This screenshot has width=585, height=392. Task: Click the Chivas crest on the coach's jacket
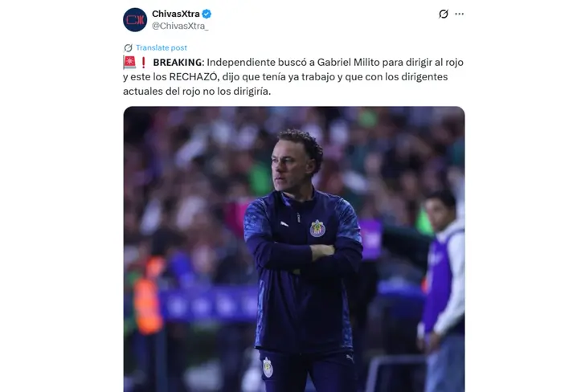pos(317,228)
